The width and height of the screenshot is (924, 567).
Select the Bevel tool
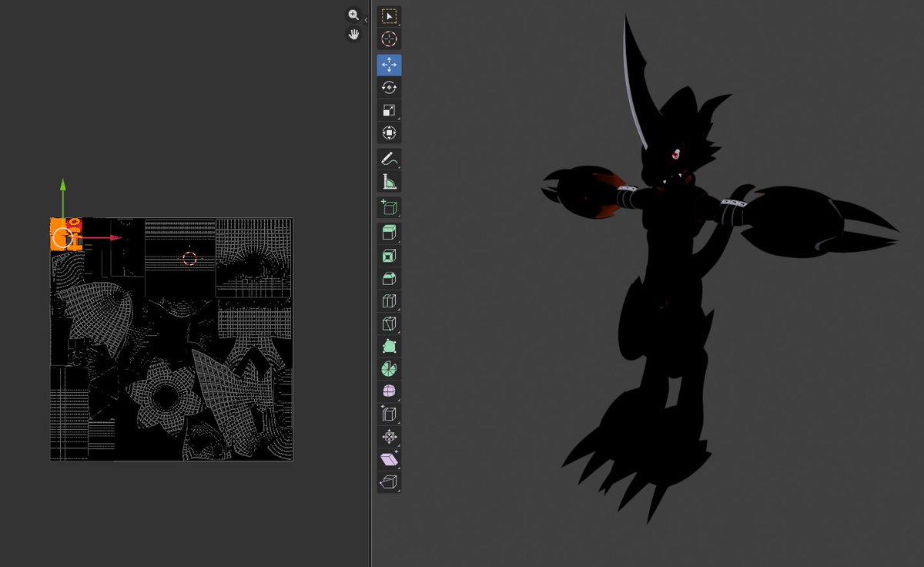pos(389,278)
